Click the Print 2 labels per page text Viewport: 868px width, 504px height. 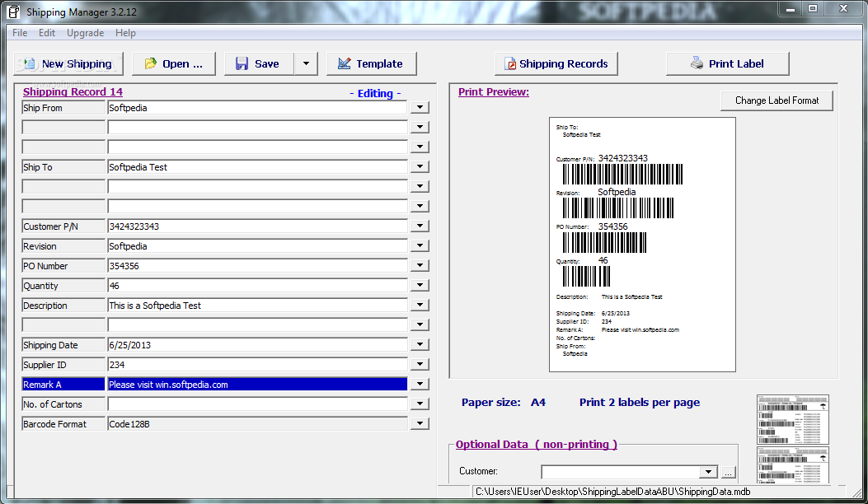(640, 402)
